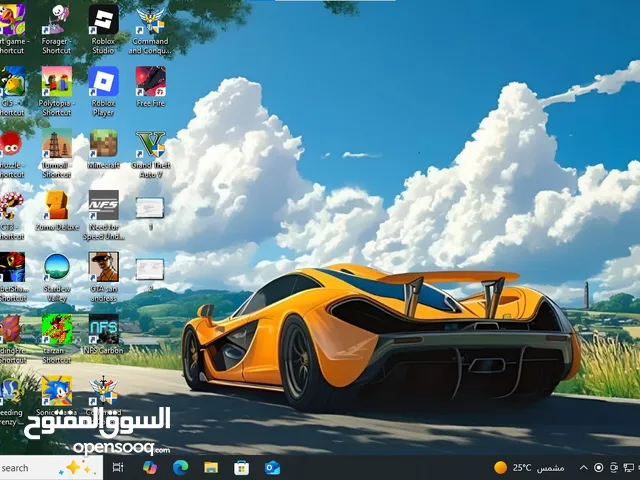Click the circular record icon in tray
This screenshot has height=480, width=640.
pyautogui.click(x=599, y=468)
